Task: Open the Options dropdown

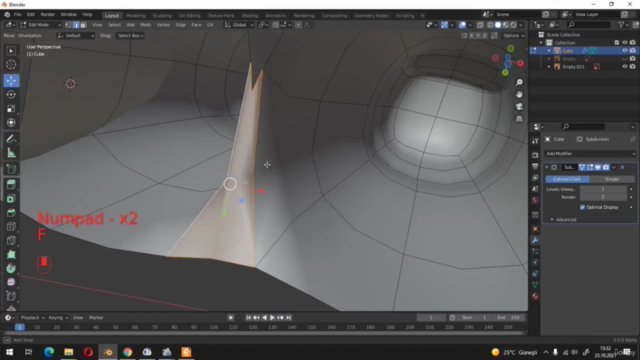Action: [x=513, y=36]
